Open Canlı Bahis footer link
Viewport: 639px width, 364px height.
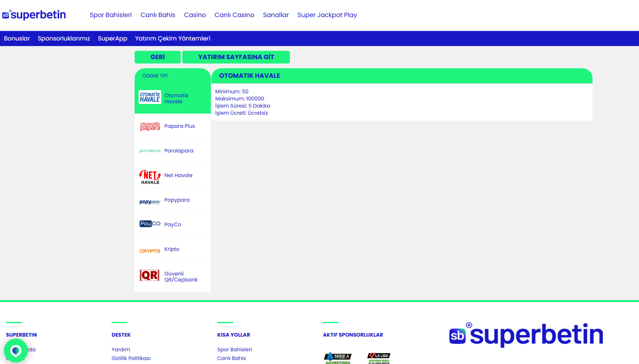coord(232,358)
